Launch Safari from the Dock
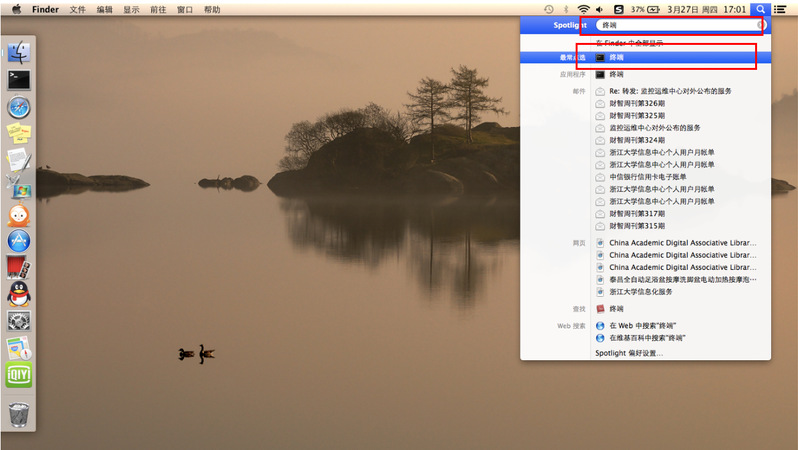798x450 pixels. click(19, 107)
